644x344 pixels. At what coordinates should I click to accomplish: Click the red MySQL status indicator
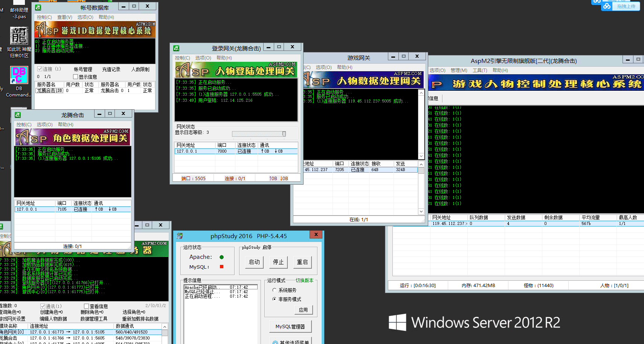click(x=221, y=267)
